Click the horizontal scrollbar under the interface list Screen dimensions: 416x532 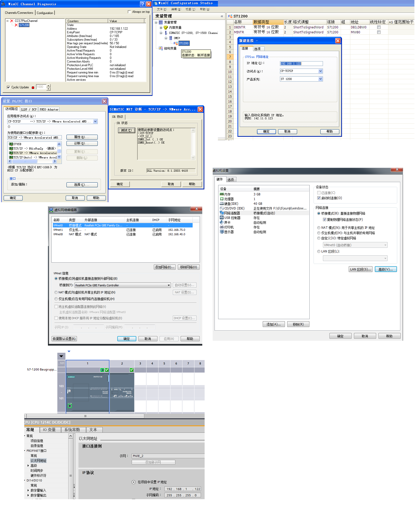[32, 162]
